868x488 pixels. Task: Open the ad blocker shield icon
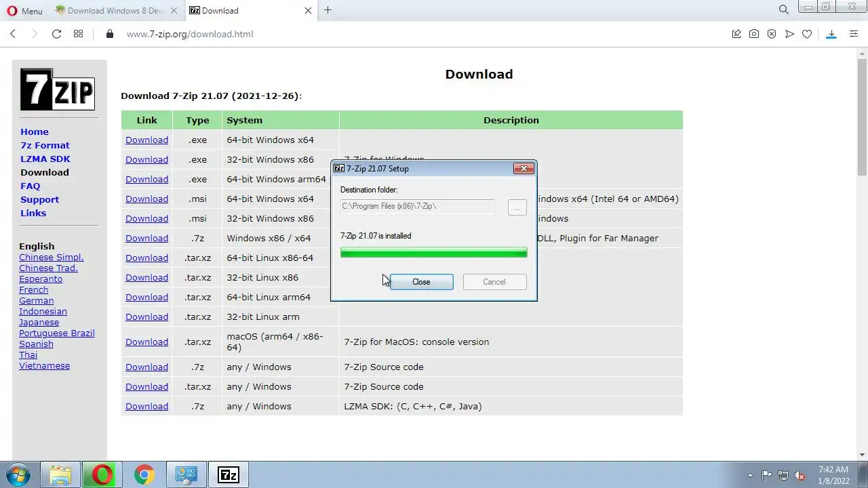tap(772, 34)
